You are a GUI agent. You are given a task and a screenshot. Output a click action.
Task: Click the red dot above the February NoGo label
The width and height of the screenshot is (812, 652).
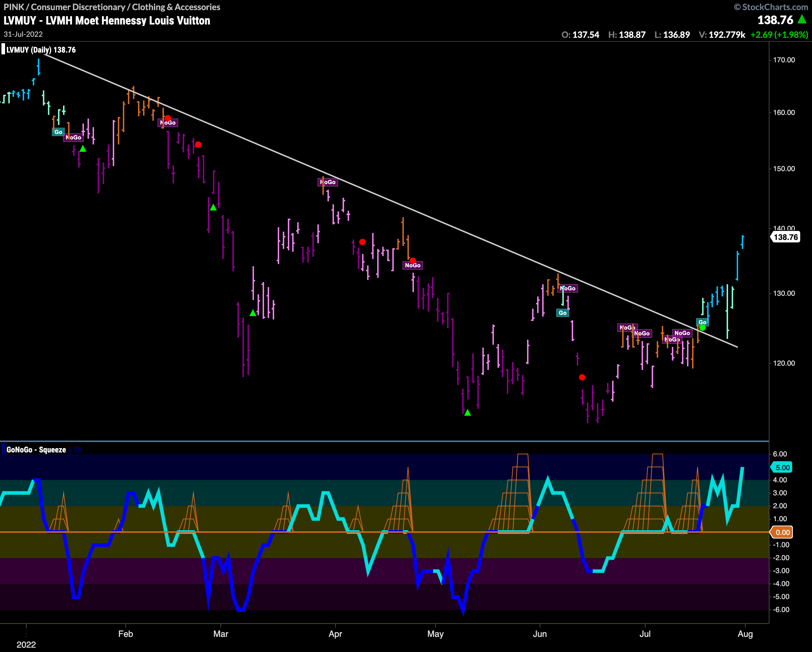[x=168, y=118]
